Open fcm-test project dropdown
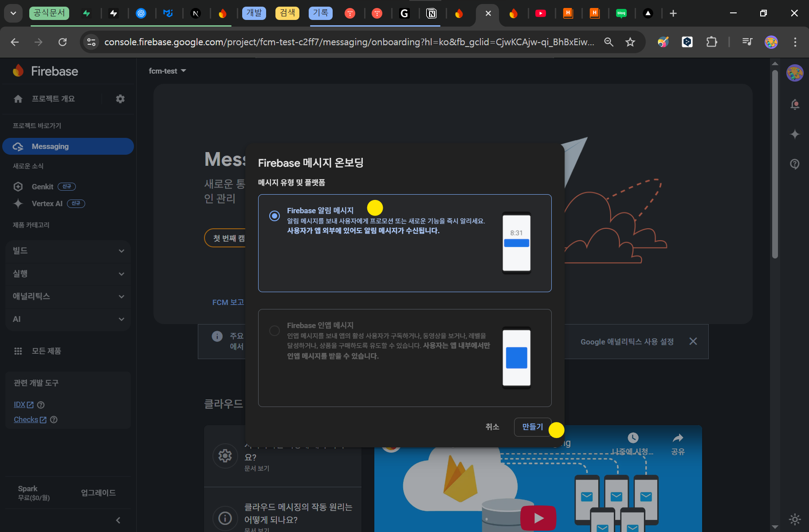This screenshot has height=532, width=809. click(x=167, y=71)
